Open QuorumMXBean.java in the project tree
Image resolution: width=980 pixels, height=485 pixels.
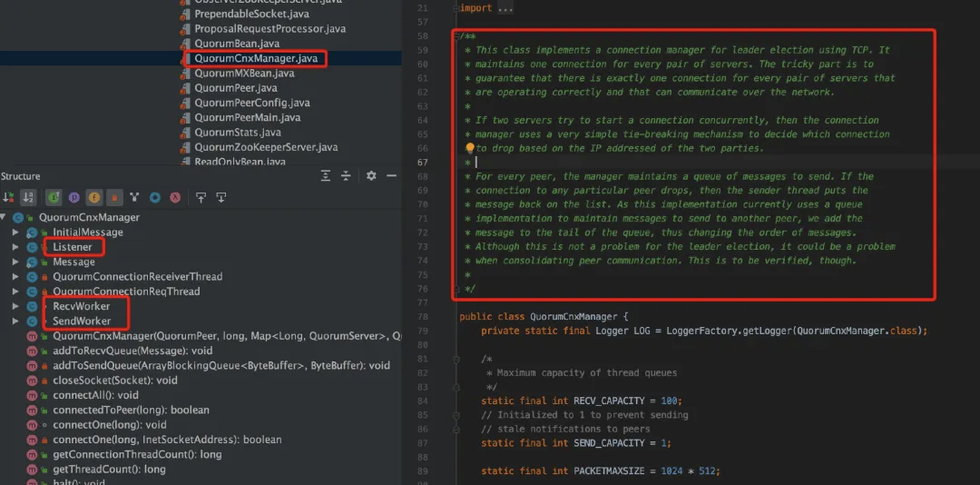244,74
